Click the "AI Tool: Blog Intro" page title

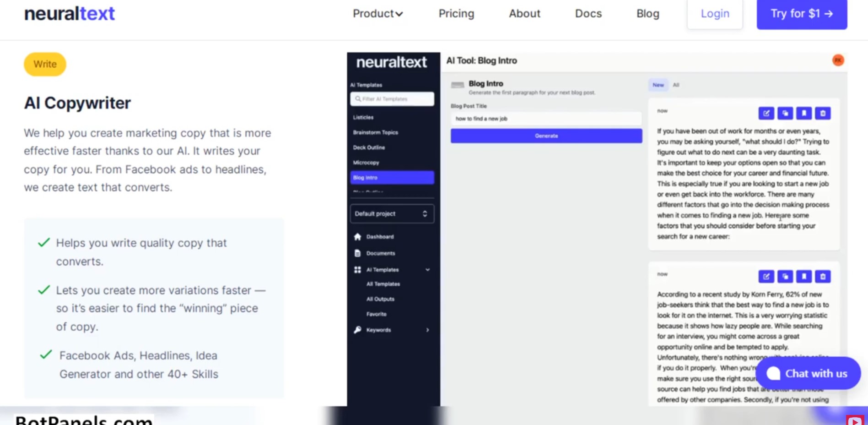pyautogui.click(x=482, y=60)
